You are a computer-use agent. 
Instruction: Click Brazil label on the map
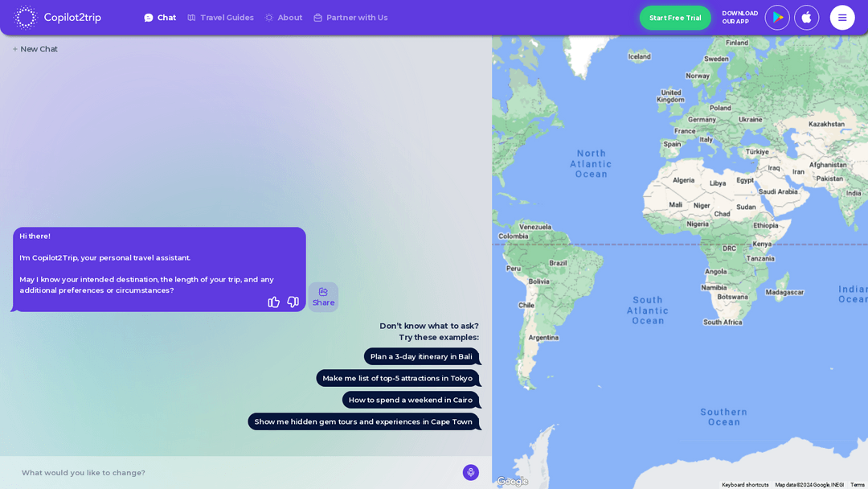(558, 263)
